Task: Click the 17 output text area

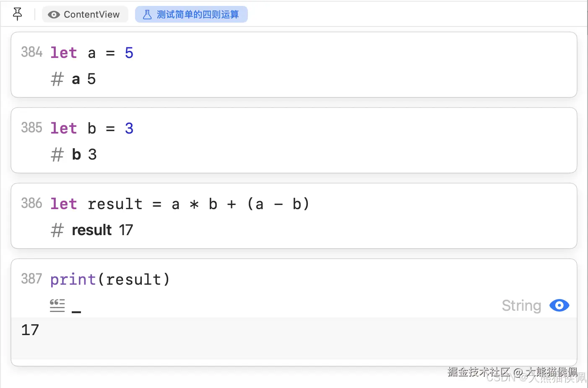Action: tap(294, 338)
